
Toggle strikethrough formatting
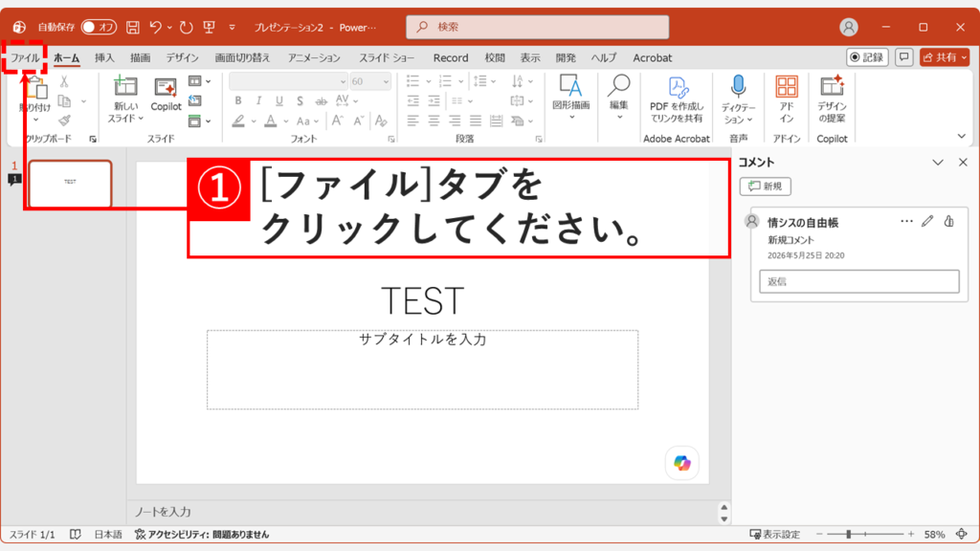[x=321, y=100]
